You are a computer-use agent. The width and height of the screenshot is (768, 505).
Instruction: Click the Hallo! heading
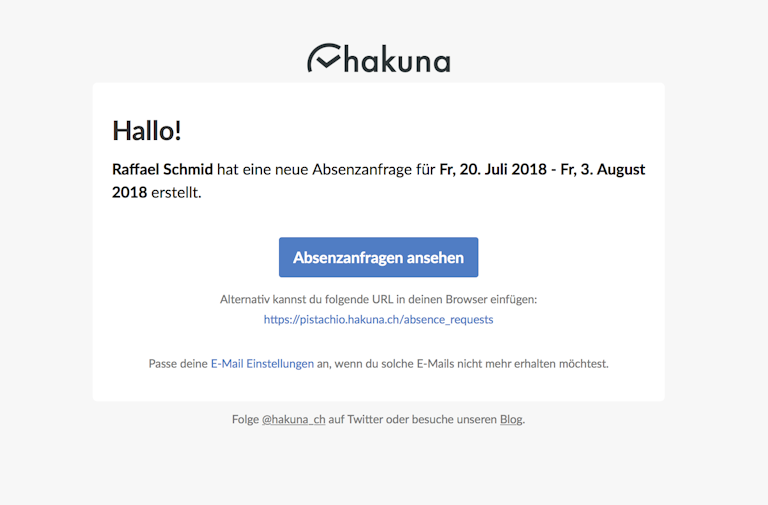pyautogui.click(x=147, y=131)
